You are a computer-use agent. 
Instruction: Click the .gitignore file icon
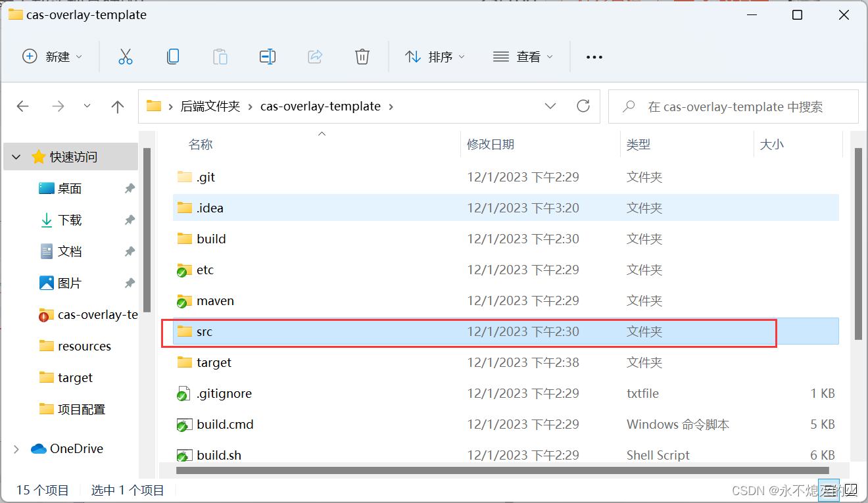tap(184, 394)
